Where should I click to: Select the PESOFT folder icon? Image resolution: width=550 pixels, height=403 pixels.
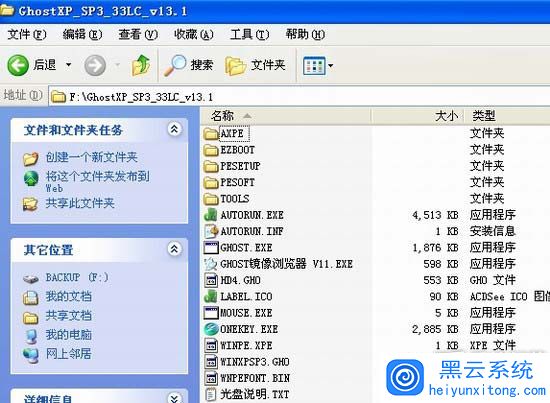point(211,183)
